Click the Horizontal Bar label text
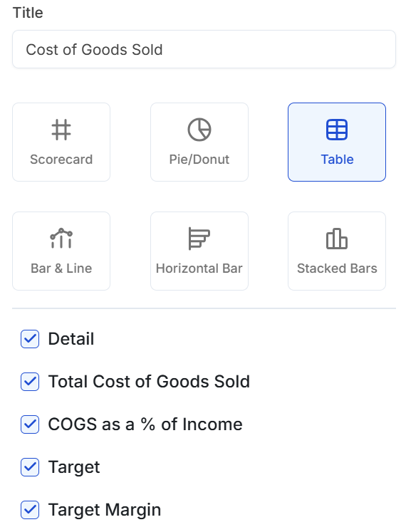 pos(199,268)
